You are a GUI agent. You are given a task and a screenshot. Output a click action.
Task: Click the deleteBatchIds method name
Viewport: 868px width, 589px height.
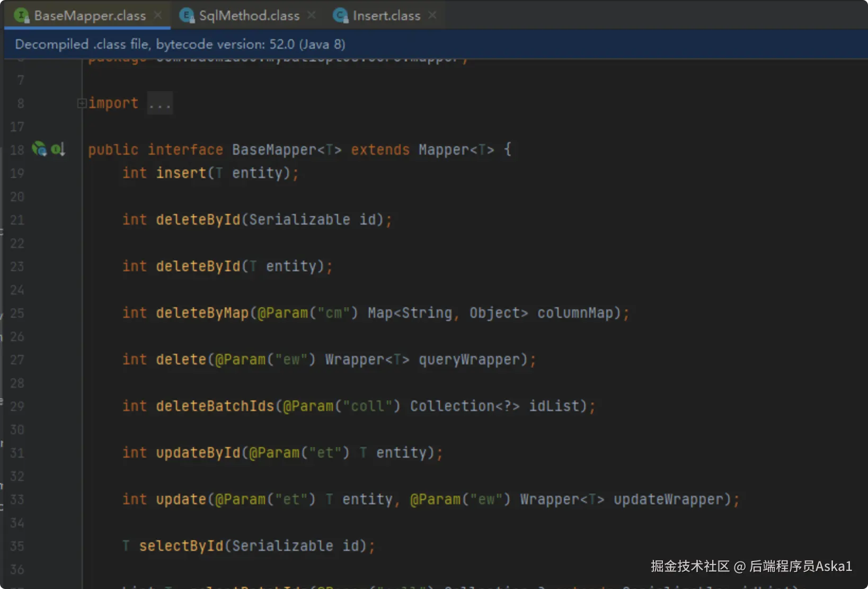215,406
